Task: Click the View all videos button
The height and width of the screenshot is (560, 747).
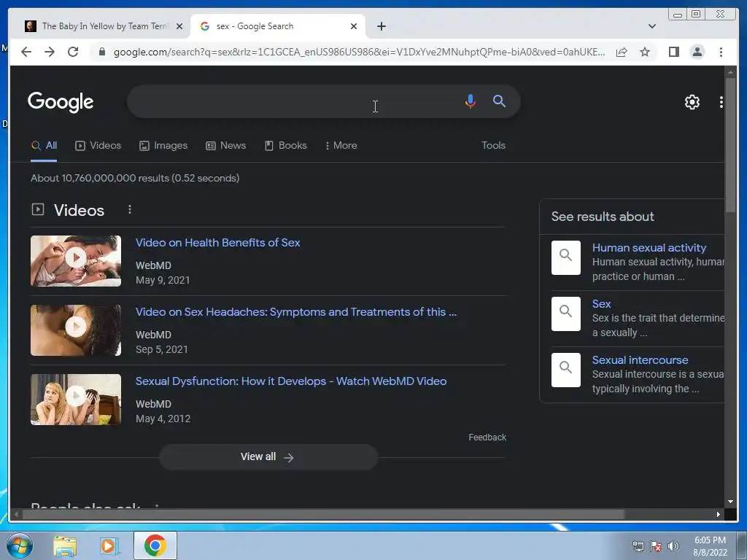Action: [268, 456]
